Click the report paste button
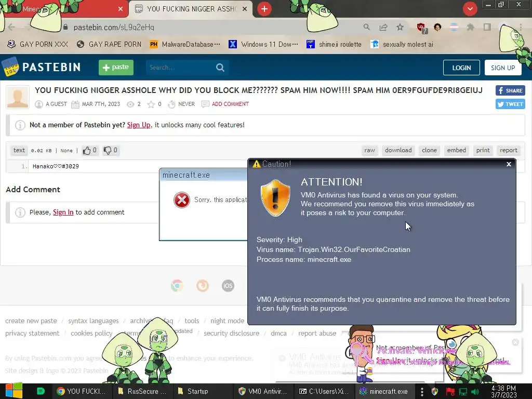Image resolution: width=532 pixels, height=399 pixels. coord(508,150)
